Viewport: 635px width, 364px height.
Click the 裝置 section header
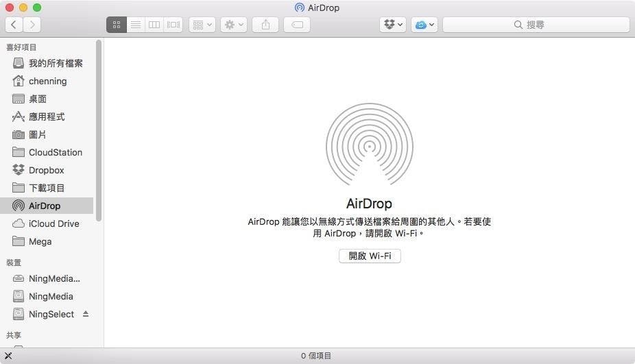point(14,263)
